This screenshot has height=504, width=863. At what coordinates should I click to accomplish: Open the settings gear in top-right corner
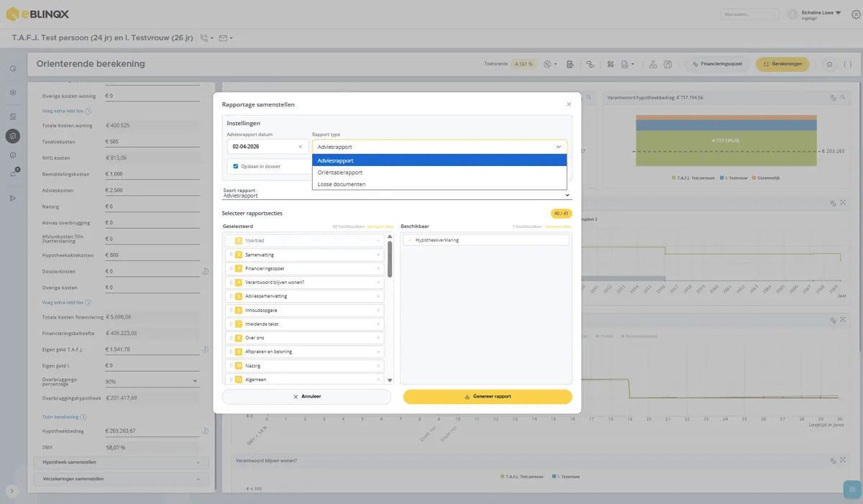[855, 14]
